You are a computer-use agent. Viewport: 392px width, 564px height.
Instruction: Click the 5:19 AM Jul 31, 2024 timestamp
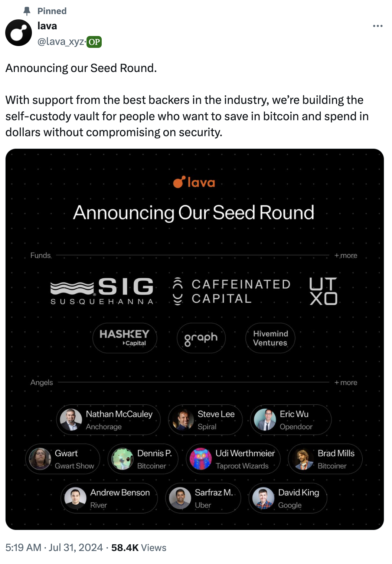(54, 547)
